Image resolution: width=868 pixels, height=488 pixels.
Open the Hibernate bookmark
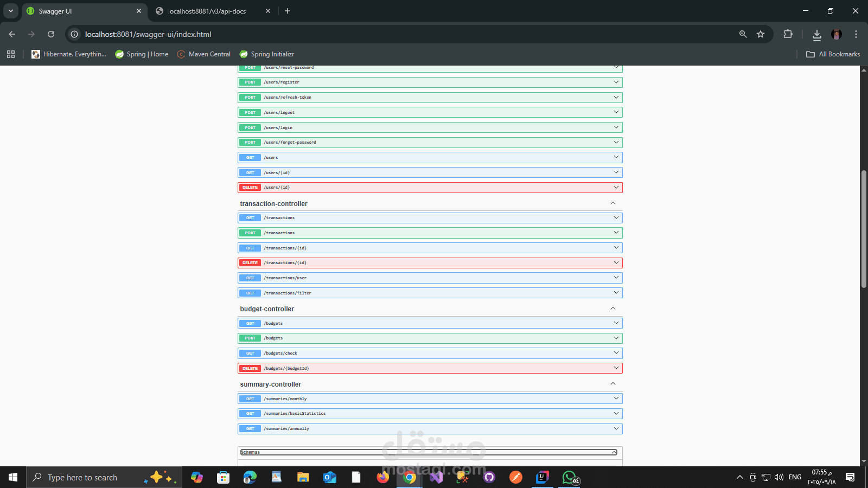coord(69,54)
